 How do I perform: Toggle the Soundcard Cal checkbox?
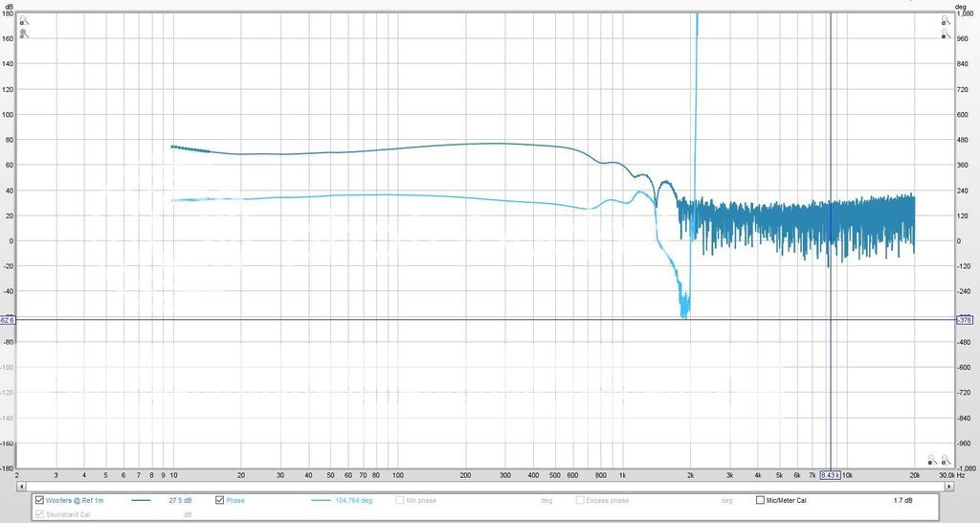[39, 514]
